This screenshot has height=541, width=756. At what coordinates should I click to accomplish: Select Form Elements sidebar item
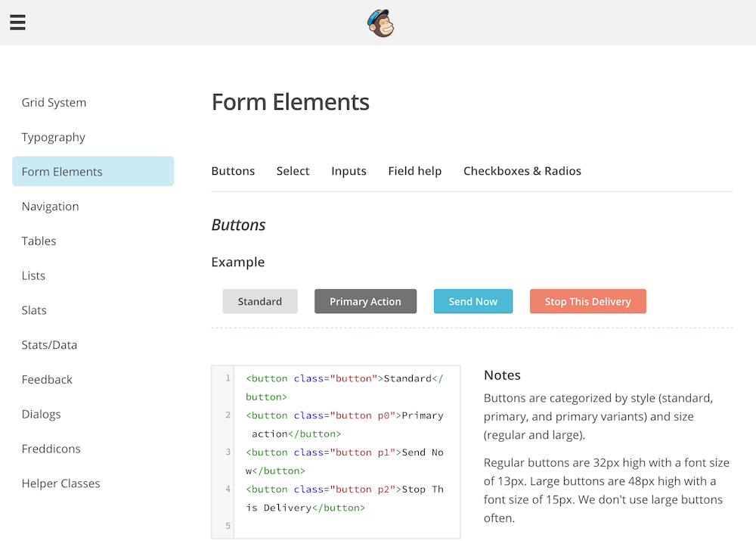(x=62, y=172)
